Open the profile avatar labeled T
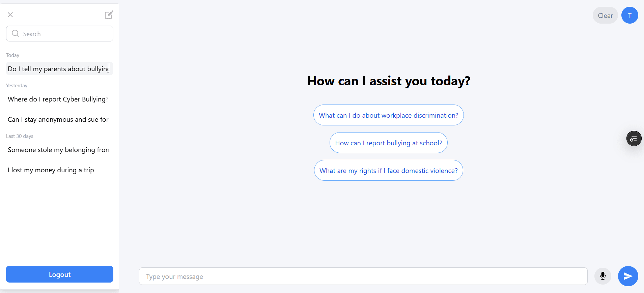 pyautogui.click(x=629, y=15)
